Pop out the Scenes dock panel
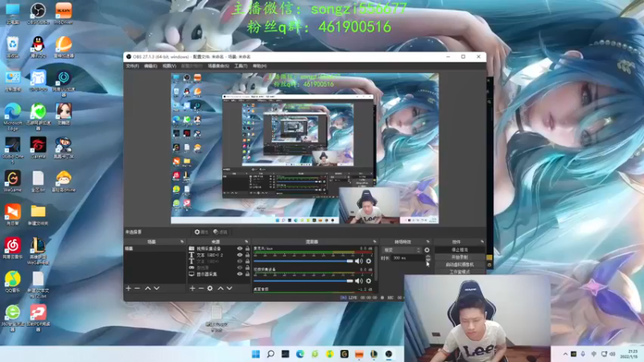Image resolution: width=644 pixels, height=362 pixels. [x=182, y=242]
